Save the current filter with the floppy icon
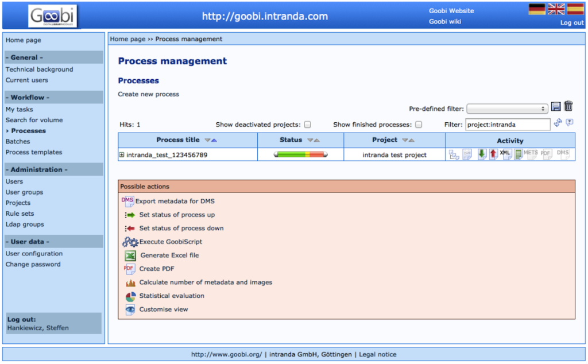Viewport: 588px width, 364px height. point(556,107)
